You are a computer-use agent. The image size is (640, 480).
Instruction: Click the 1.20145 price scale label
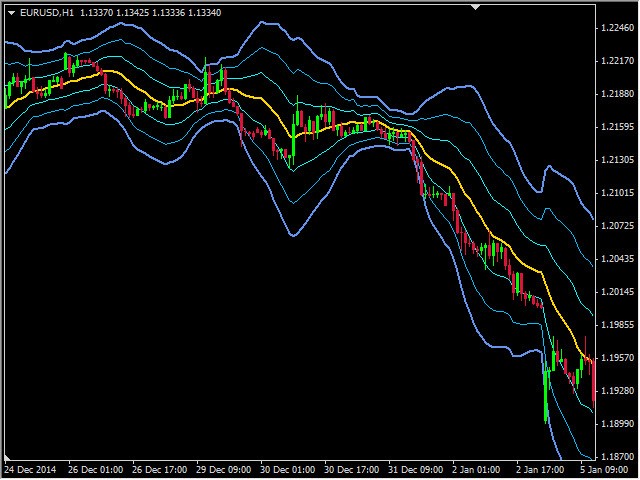(617, 292)
